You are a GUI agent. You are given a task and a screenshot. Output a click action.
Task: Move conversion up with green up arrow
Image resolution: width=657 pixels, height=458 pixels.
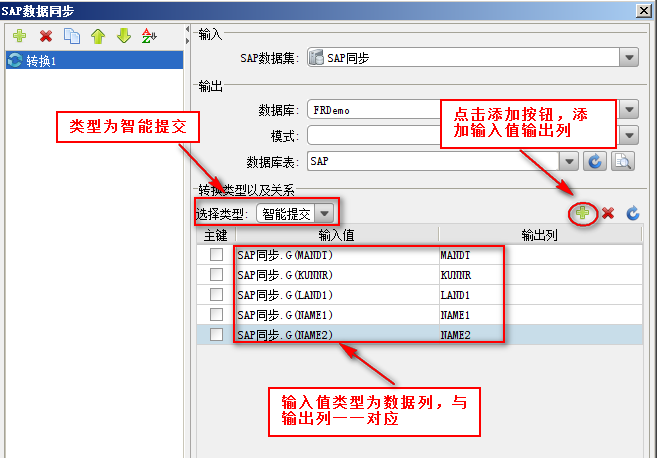[98, 36]
